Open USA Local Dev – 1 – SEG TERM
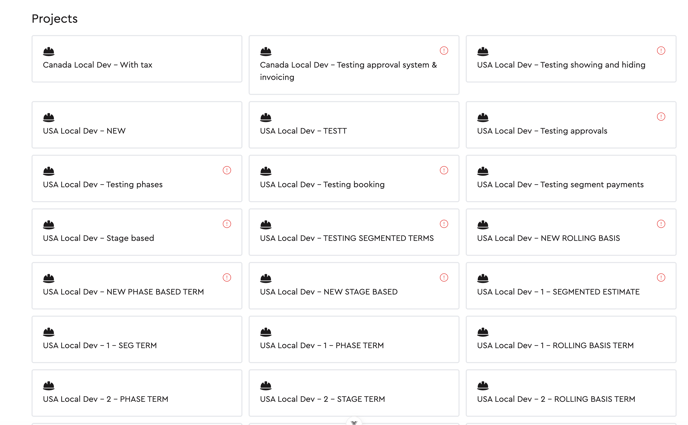Image resolution: width=688 pixels, height=425 pixels. 136,340
